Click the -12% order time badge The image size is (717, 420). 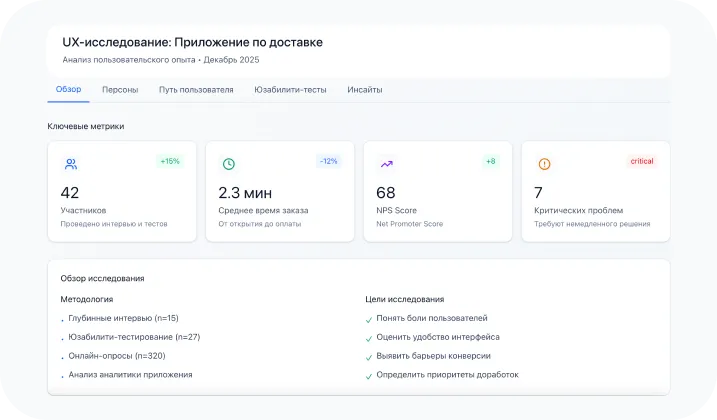328,161
